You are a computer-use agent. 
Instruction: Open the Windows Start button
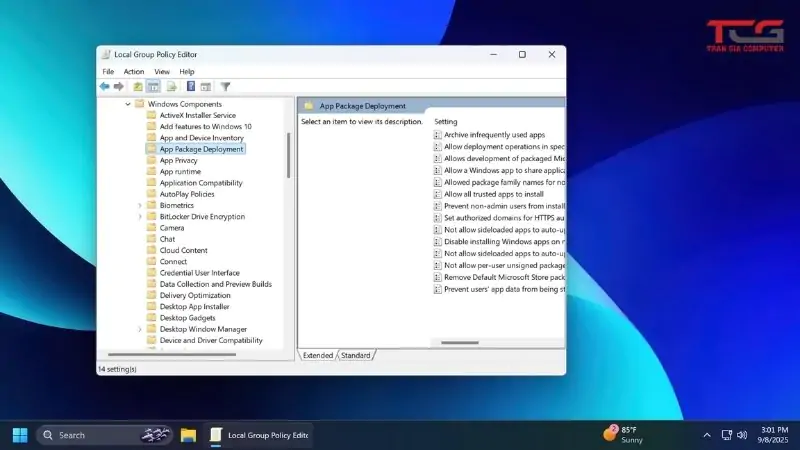[20, 435]
